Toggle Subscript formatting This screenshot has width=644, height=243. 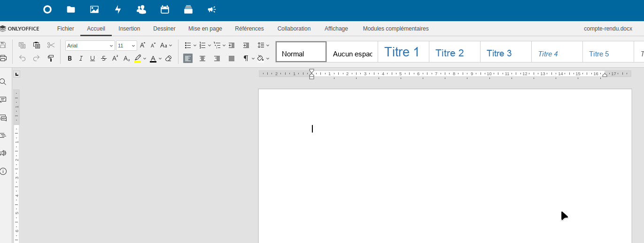(x=126, y=59)
